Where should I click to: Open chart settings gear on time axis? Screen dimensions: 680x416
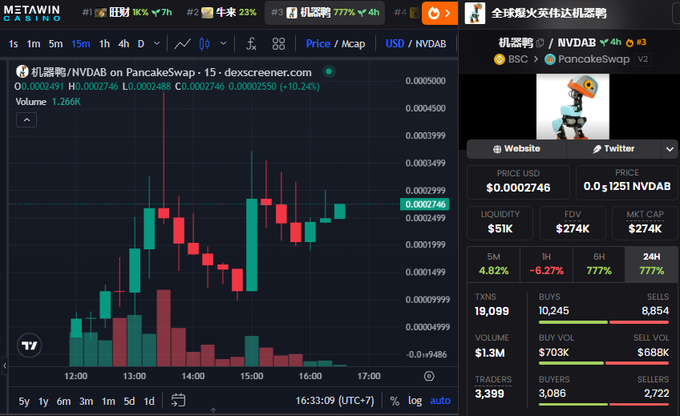tap(429, 376)
